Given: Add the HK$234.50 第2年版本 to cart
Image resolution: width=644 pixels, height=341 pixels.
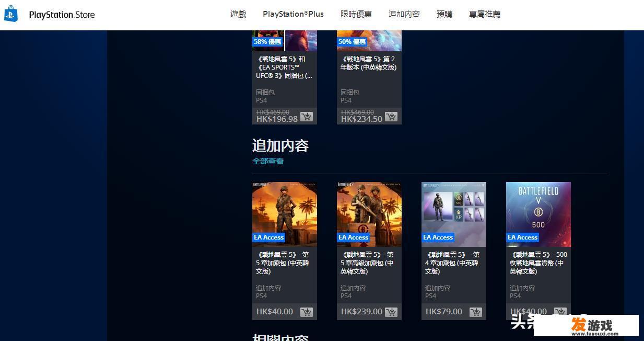Looking at the screenshot, I should click(391, 117).
